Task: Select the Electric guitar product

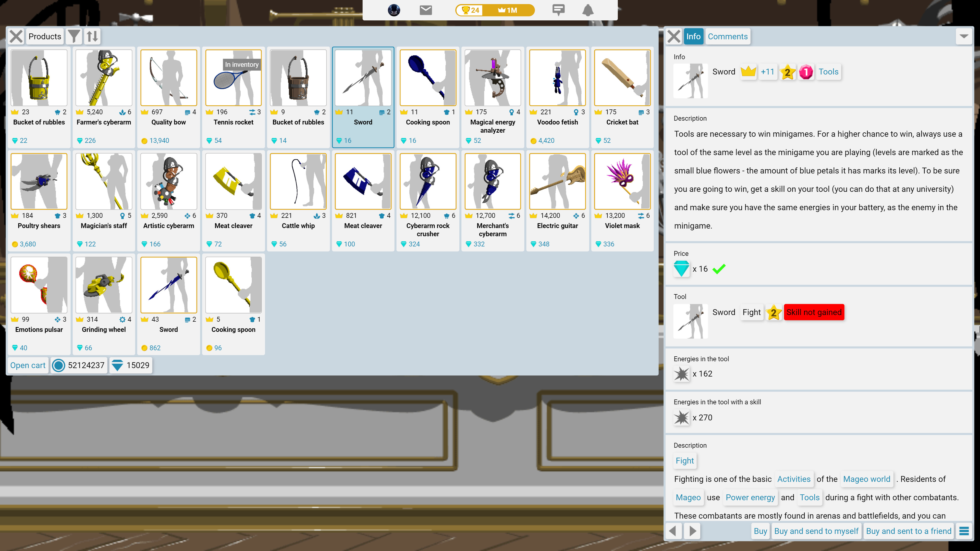Action: click(557, 181)
